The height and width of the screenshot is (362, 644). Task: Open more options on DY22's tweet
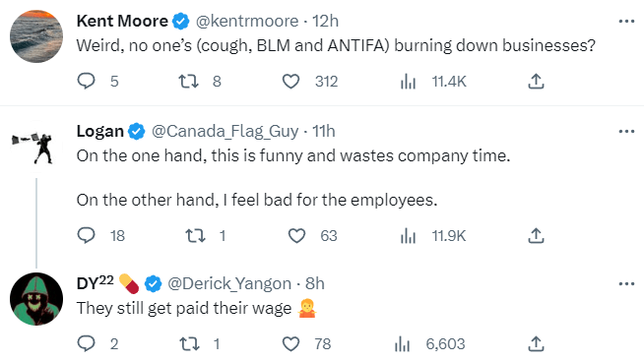626,283
